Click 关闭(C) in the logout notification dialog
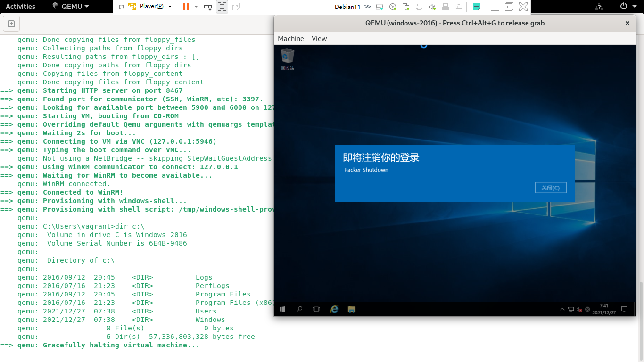 tap(550, 187)
